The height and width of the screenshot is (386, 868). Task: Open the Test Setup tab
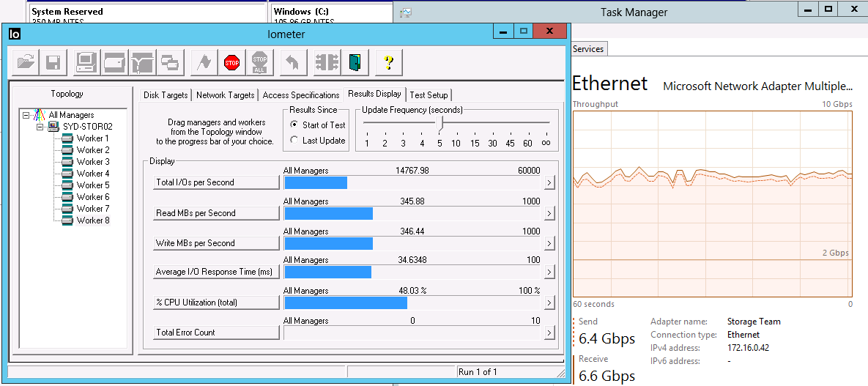tap(429, 95)
